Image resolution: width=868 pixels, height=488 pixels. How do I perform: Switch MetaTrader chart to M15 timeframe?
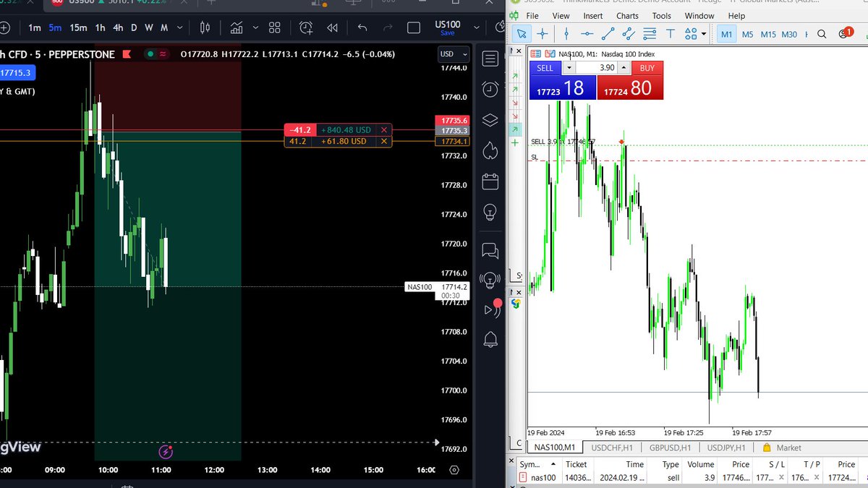768,34
